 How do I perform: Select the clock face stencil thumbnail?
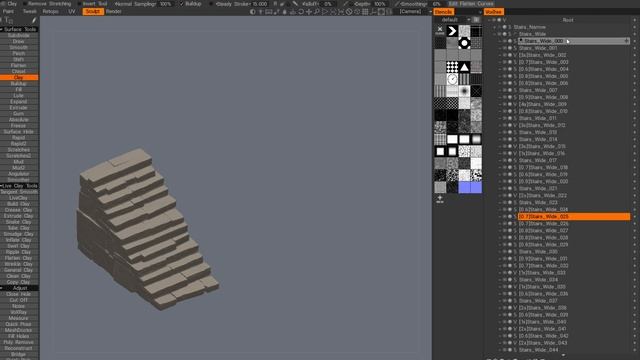[x=452, y=79]
